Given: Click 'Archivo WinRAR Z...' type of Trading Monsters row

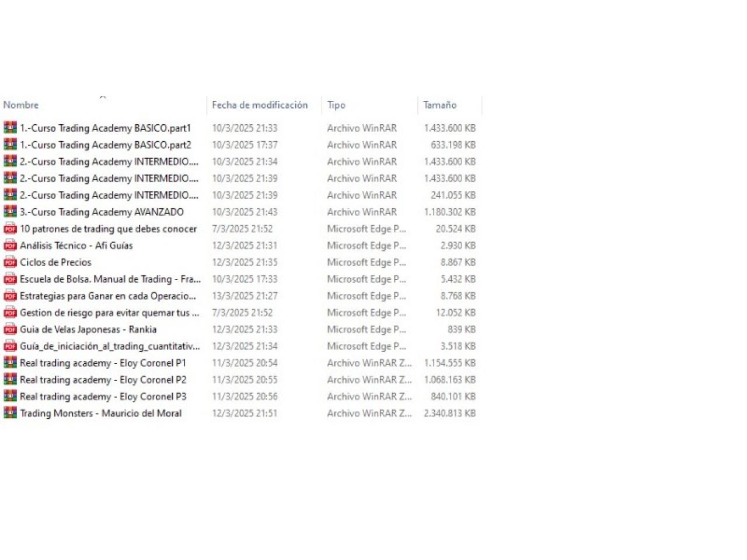Looking at the screenshot, I should tap(369, 413).
